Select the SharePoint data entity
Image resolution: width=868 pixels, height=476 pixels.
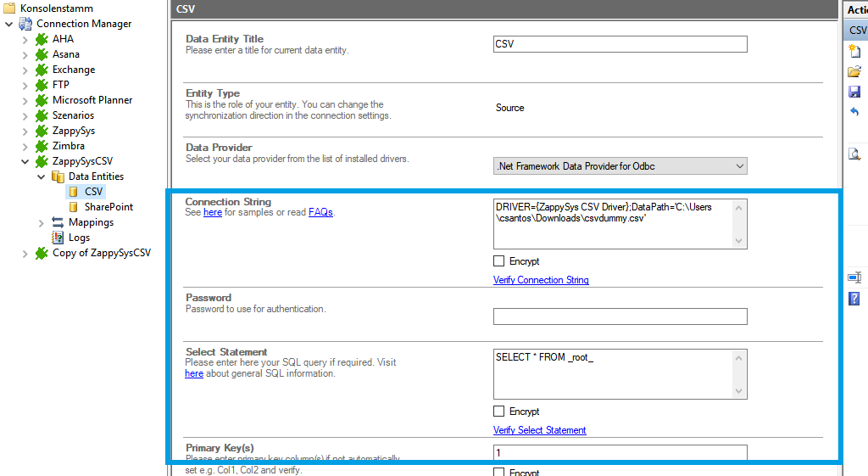tap(108, 207)
